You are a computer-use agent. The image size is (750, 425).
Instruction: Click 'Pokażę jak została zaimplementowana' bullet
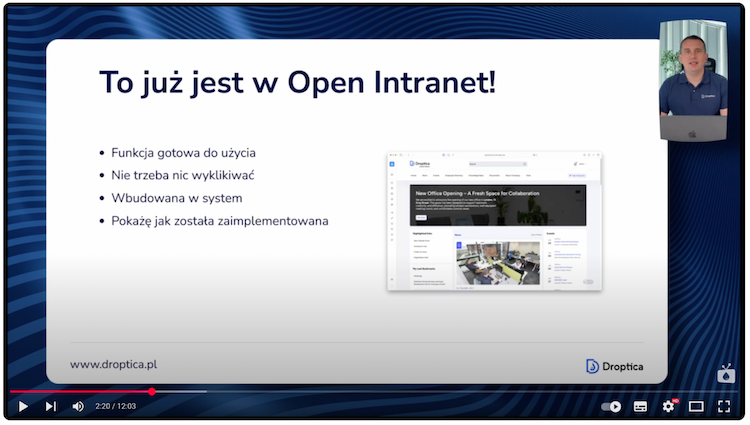(220, 221)
